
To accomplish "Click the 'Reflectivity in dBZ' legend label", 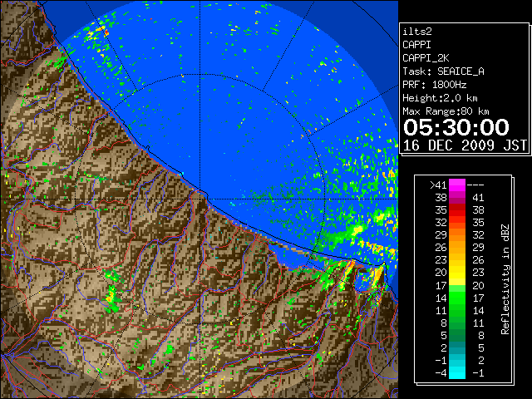I will pyautogui.click(x=505, y=279).
